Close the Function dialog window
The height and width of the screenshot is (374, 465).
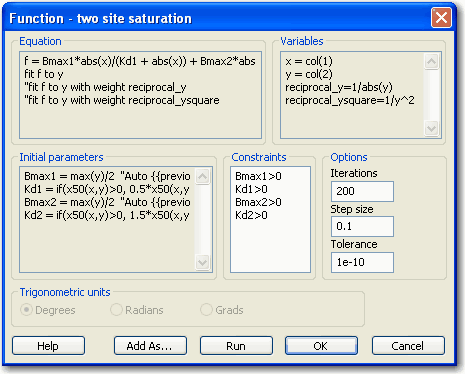tap(441, 17)
